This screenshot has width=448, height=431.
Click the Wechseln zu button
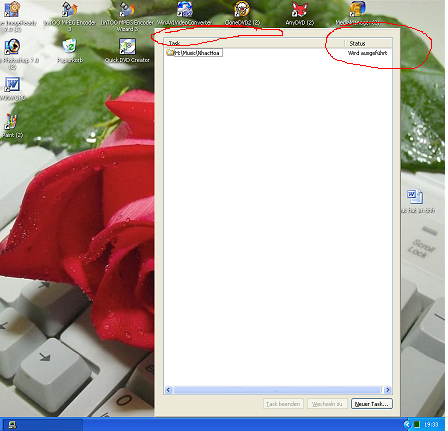coord(327,404)
